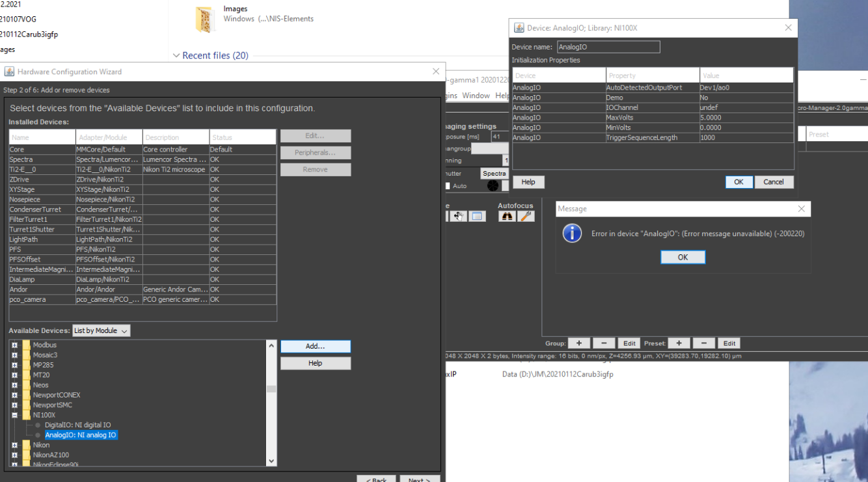This screenshot has width=868, height=482.
Task: Open the table list icon beside the hand icon
Action: click(x=478, y=216)
